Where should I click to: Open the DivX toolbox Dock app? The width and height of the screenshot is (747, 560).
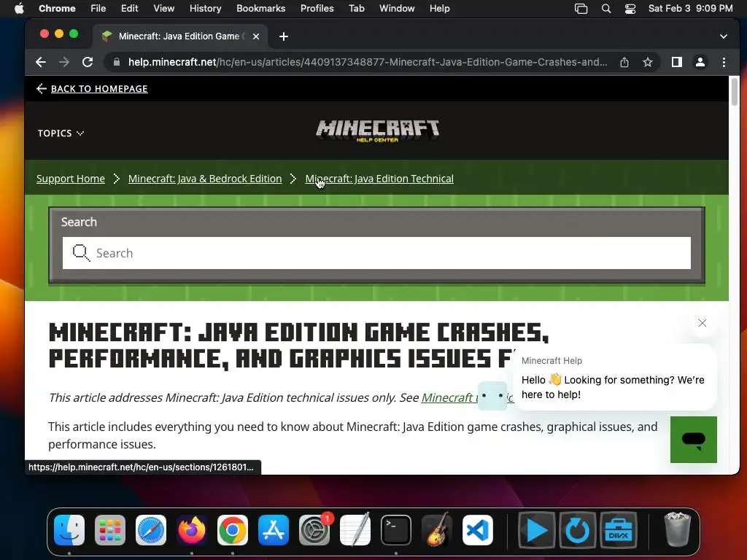click(619, 530)
